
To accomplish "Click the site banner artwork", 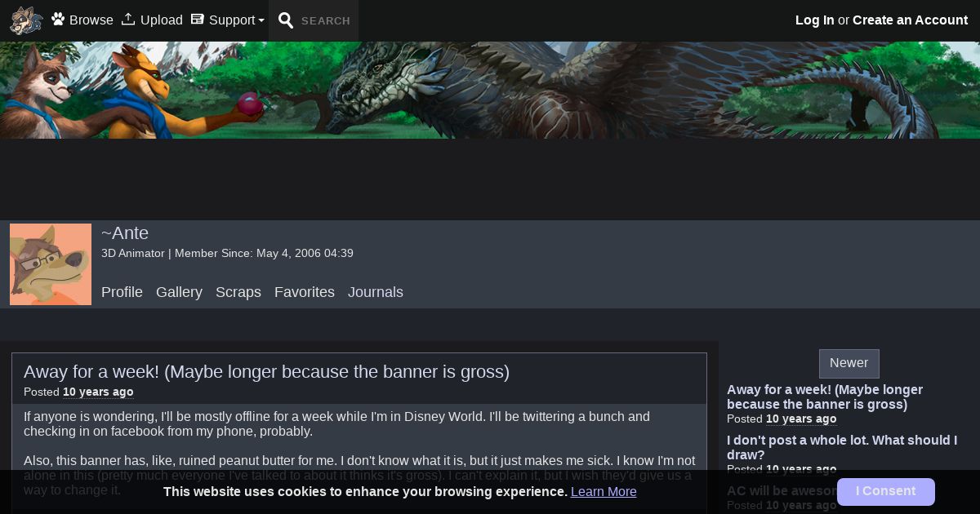I will (490, 90).
